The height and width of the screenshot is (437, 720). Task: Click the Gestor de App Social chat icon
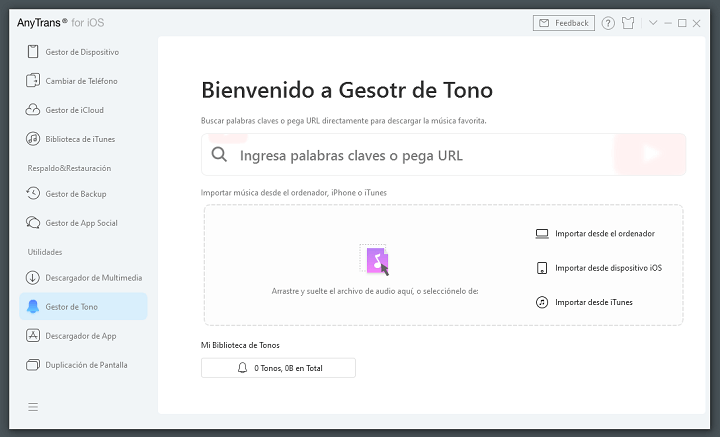[33, 223]
